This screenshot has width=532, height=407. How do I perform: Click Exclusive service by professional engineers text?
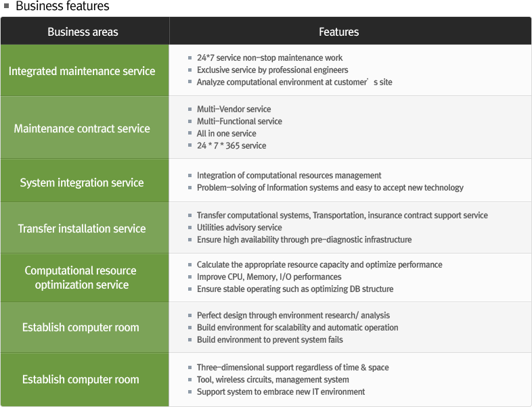click(x=272, y=70)
